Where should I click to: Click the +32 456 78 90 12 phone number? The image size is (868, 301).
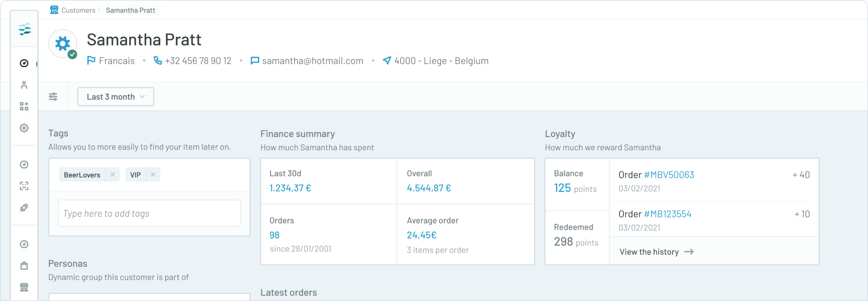click(198, 61)
